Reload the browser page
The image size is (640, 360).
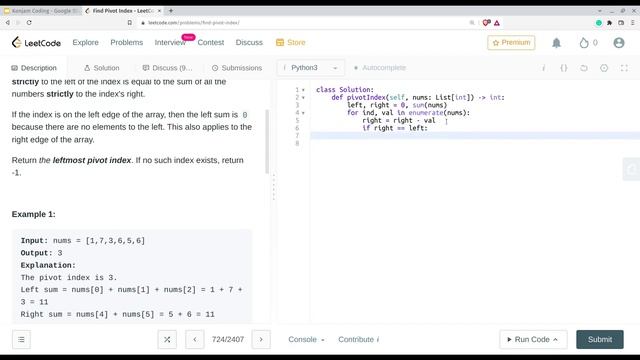(x=29, y=22)
